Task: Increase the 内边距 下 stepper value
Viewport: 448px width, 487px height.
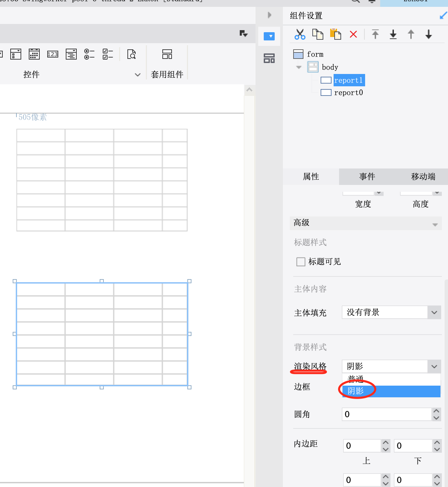Action: pos(437,442)
